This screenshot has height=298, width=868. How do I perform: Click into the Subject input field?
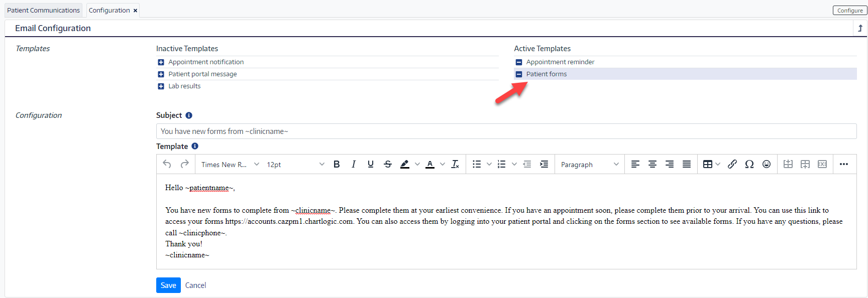point(506,131)
